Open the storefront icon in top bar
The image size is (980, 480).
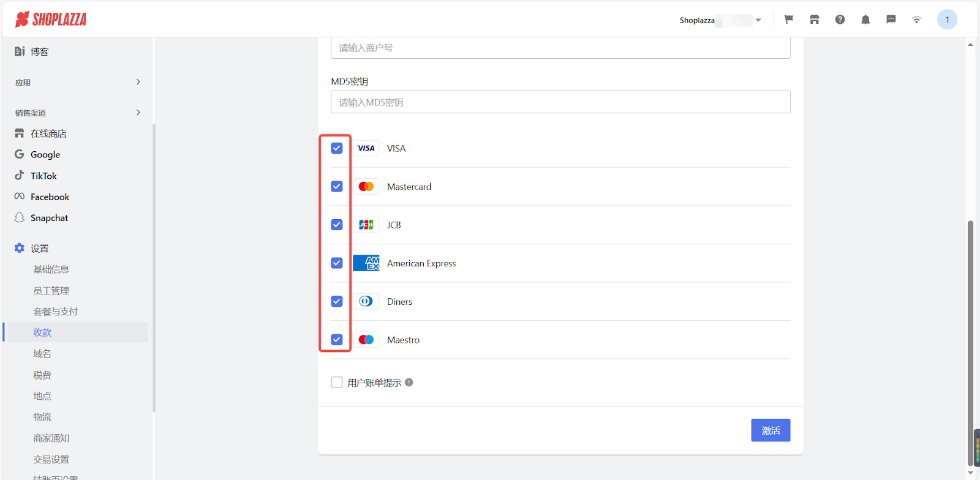pyautogui.click(x=815, y=20)
